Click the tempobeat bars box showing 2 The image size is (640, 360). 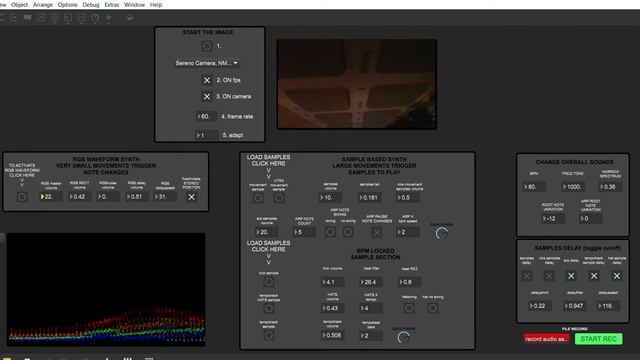click(371, 336)
